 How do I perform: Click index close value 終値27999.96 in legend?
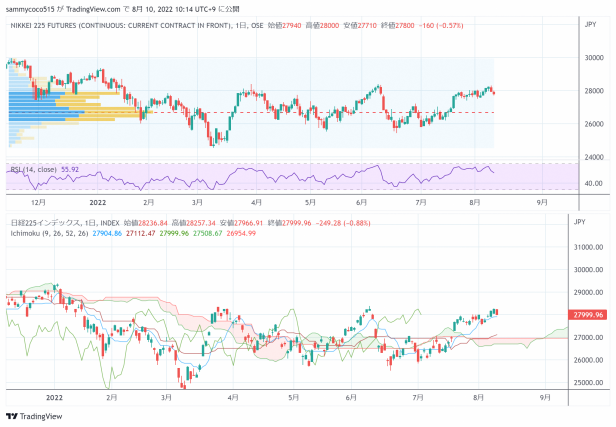[289, 223]
